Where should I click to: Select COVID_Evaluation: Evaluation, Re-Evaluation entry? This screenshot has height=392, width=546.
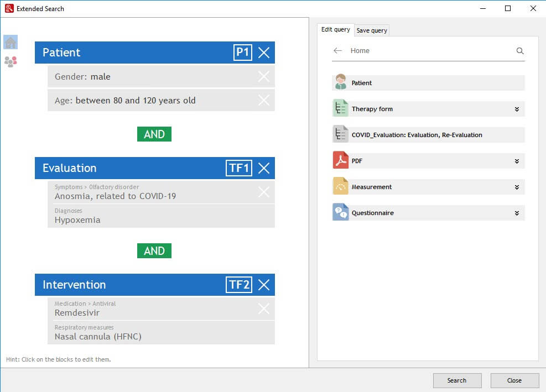428,135
